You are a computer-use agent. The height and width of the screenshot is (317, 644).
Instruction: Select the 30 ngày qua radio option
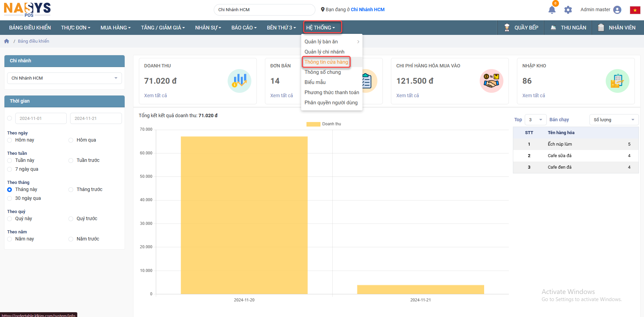click(x=9, y=198)
